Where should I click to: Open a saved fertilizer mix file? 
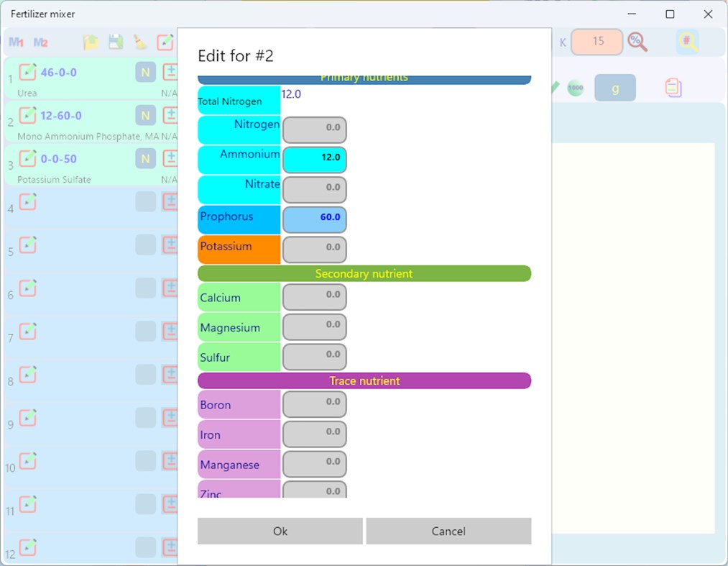91,42
